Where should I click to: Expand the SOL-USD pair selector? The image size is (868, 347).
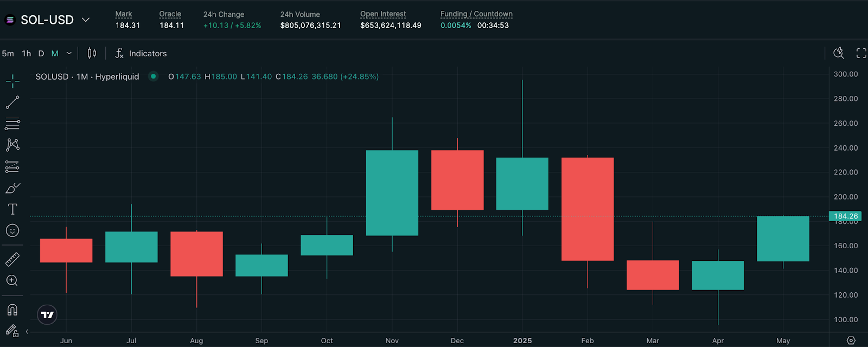(x=86, y=20)
